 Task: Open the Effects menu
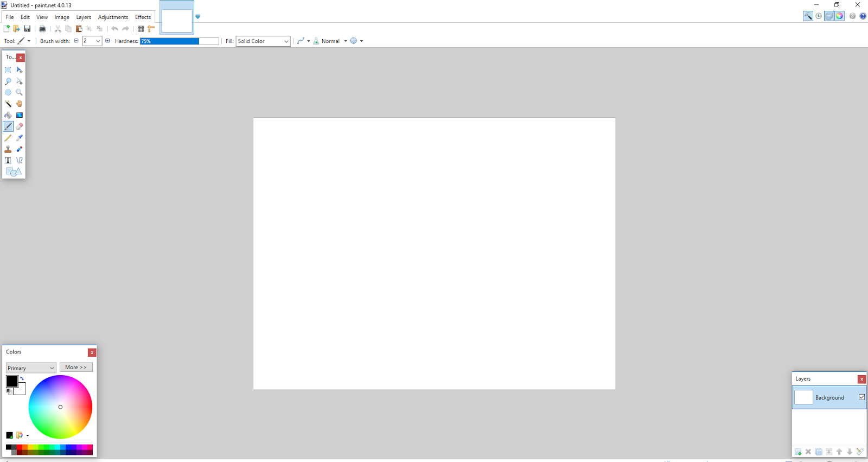point(143,17)
